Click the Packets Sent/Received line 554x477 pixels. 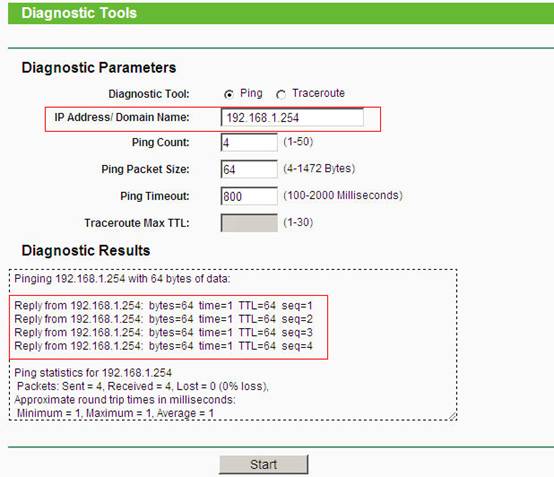tap(143, 386)
